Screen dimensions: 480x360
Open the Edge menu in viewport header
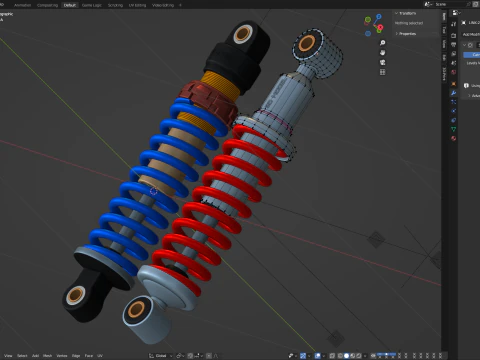point(76,356)
